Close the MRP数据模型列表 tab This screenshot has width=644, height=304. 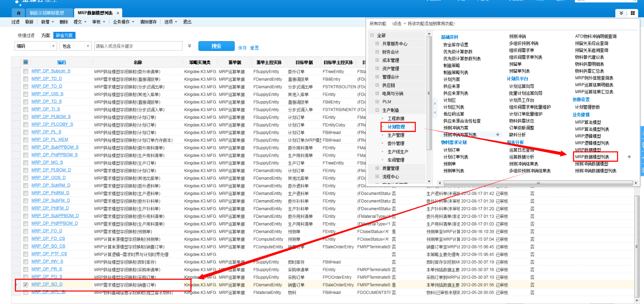118,13
